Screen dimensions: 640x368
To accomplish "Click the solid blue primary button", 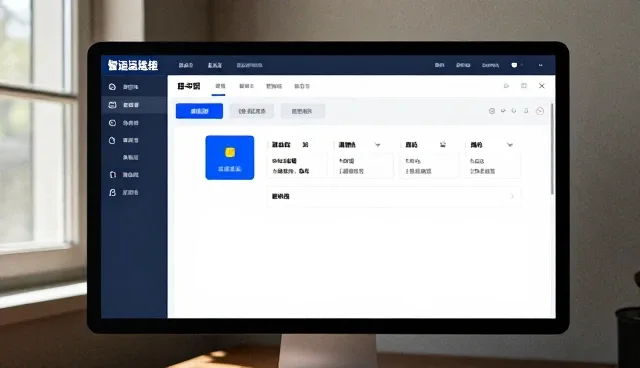I will 199,111.
